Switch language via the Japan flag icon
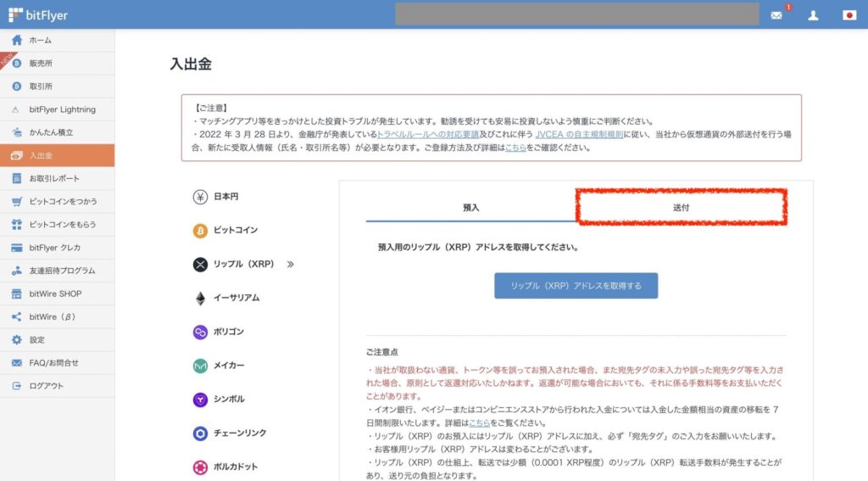The height and width of the screenshot is (481, 868). (x=849, y=15)
